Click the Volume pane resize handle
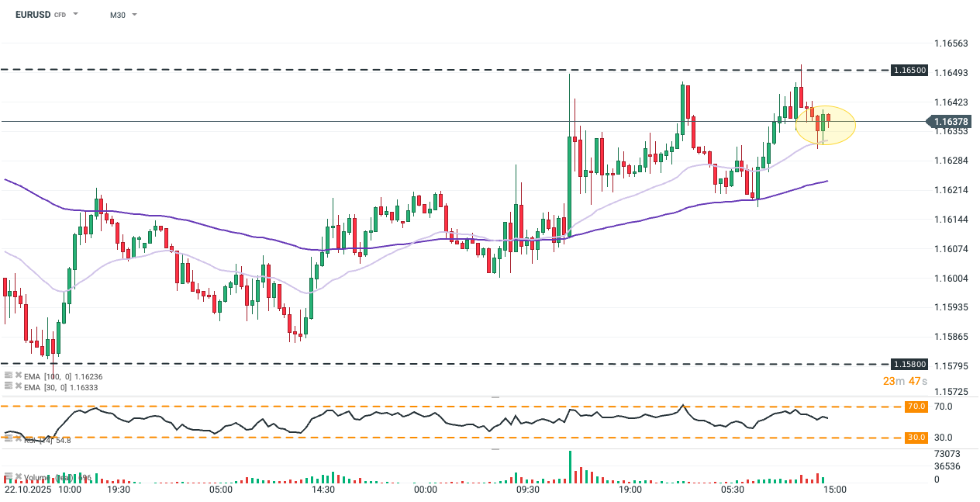Screen dimensions: 980x502 pyautogui.click(x=495, y=448)
